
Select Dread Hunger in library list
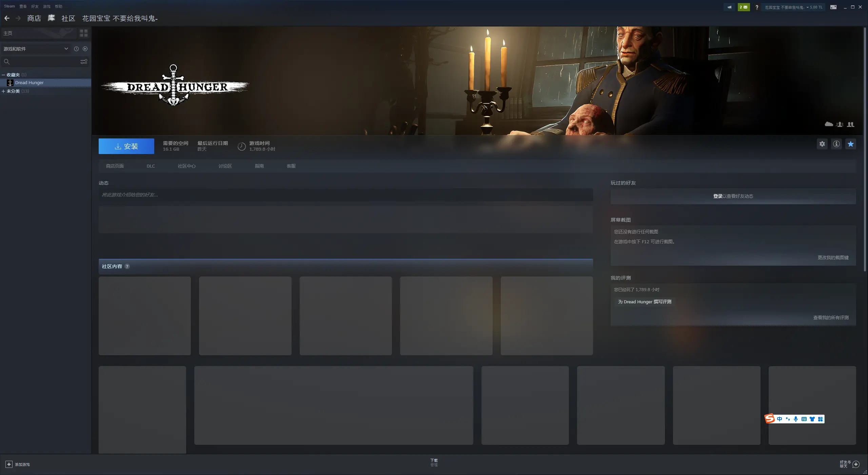click(45, 83)
